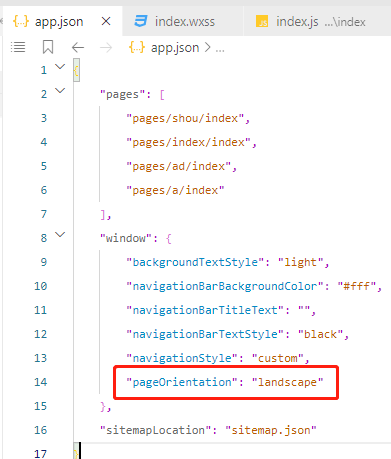This screenshot has width=391, height=459.
Task: Click the "pages/ad/index" string
Action: click(179, 166)
